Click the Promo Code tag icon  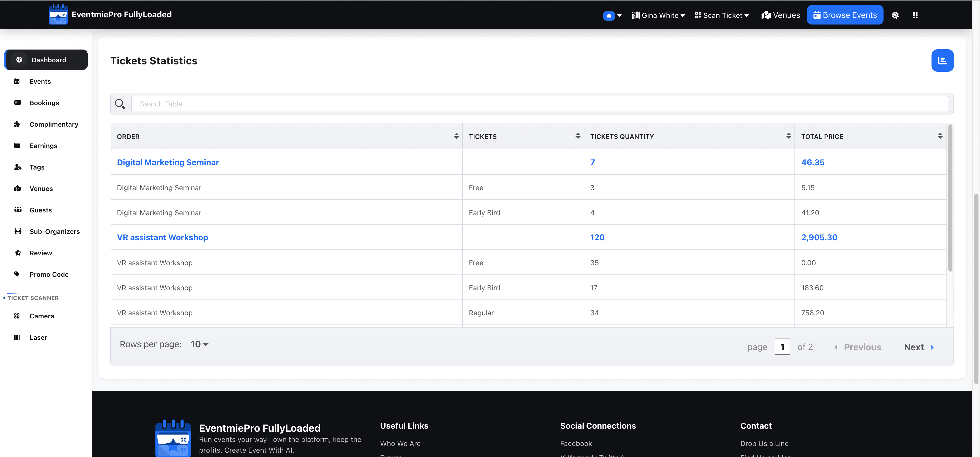(17, 274)
